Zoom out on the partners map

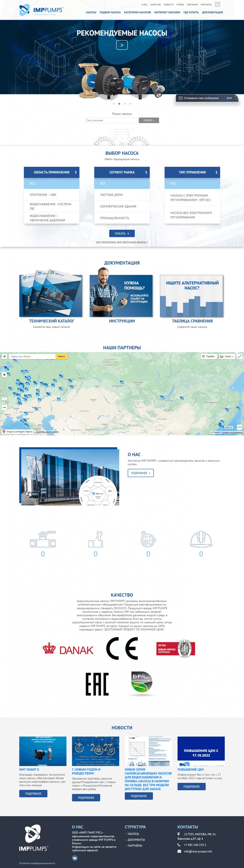tap(4, 407)
